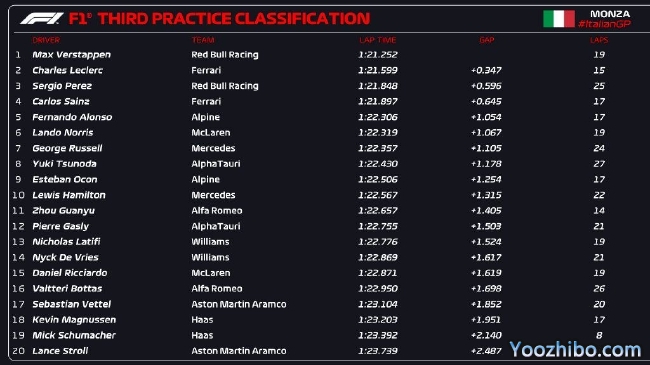
Task: Click the Italian flag icon
Action: point(559,19)
